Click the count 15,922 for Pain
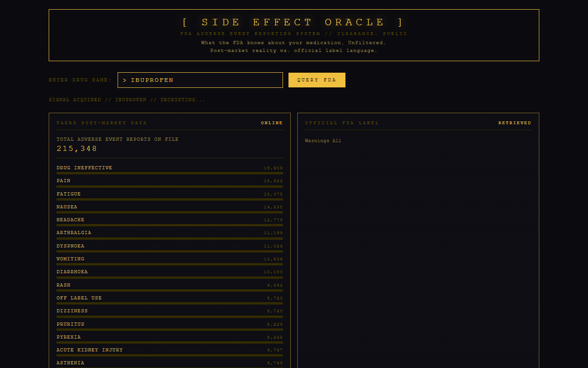 (273, 181)
